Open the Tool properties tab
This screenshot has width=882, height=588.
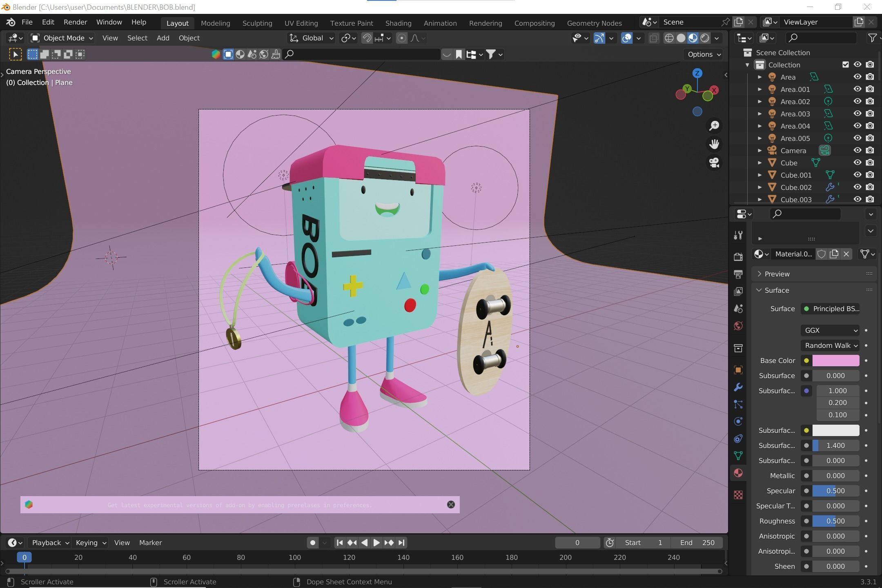738,235
